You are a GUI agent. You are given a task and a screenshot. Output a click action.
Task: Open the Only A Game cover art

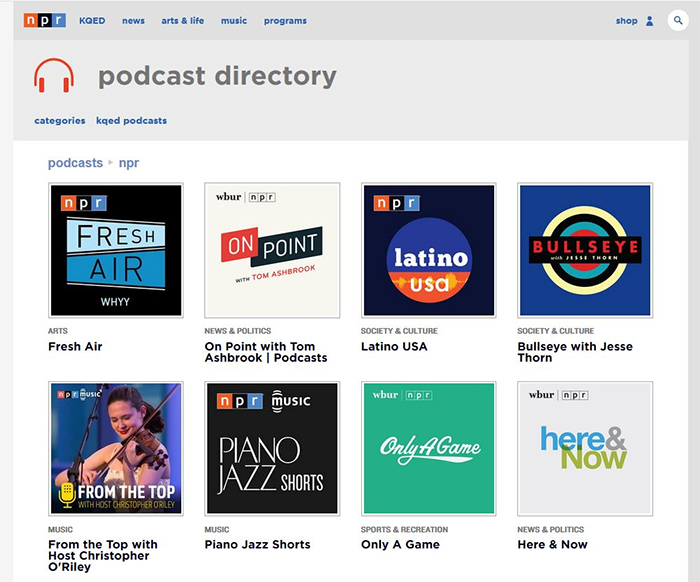(429, 449)
